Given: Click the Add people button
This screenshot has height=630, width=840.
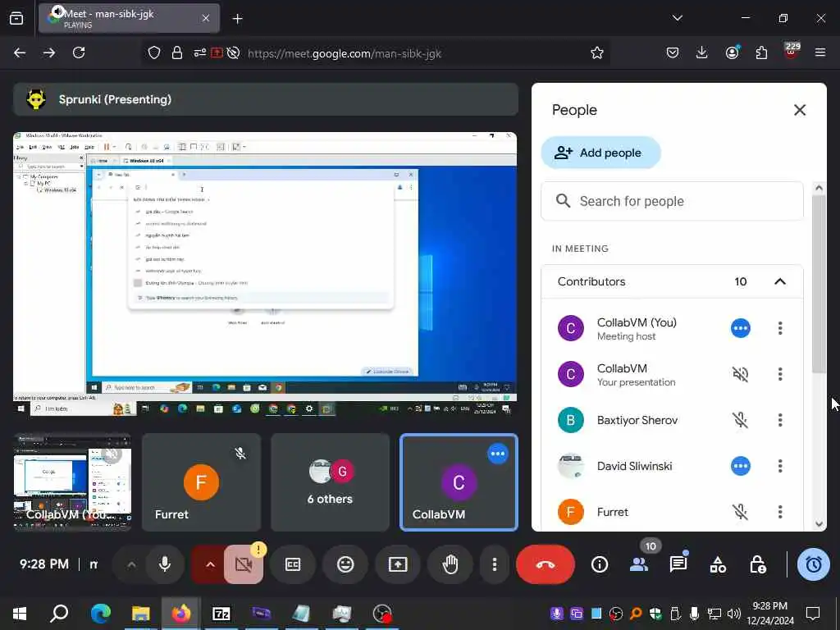Looking at the screenshot, I should point(600,153).
